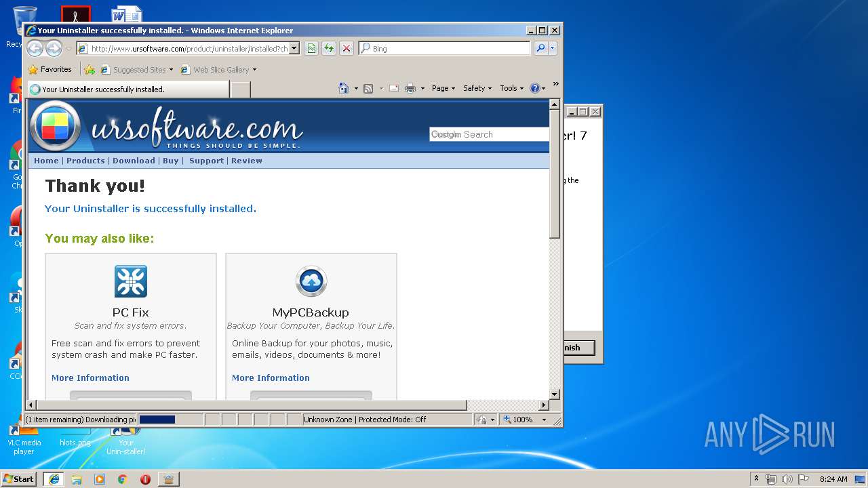
Task: Open recent pages dropdown arrow
Action: point(68,49)
